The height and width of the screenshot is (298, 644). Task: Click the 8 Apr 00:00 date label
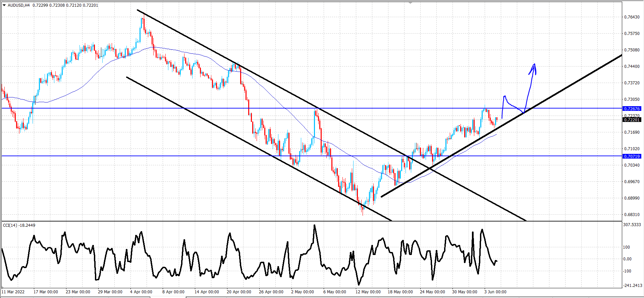coord(173,292)
